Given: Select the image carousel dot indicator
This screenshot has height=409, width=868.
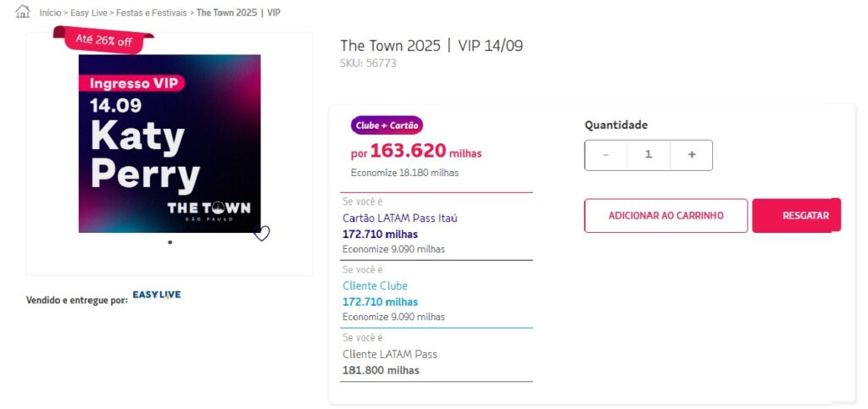Looking at the screenshot, I should [x=170, y=242].
